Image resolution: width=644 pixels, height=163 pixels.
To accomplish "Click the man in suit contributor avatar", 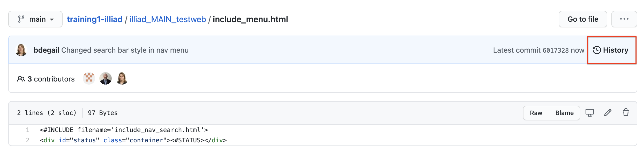I will click(x=106, y=78).
